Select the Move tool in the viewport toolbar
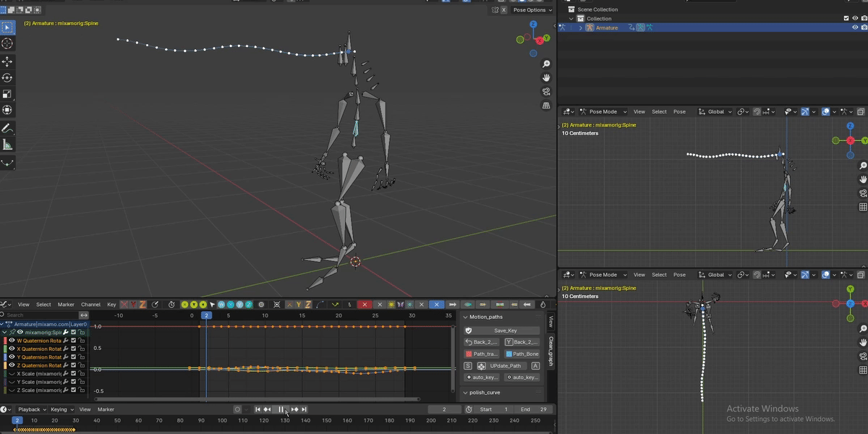 [x=7, y=61]
